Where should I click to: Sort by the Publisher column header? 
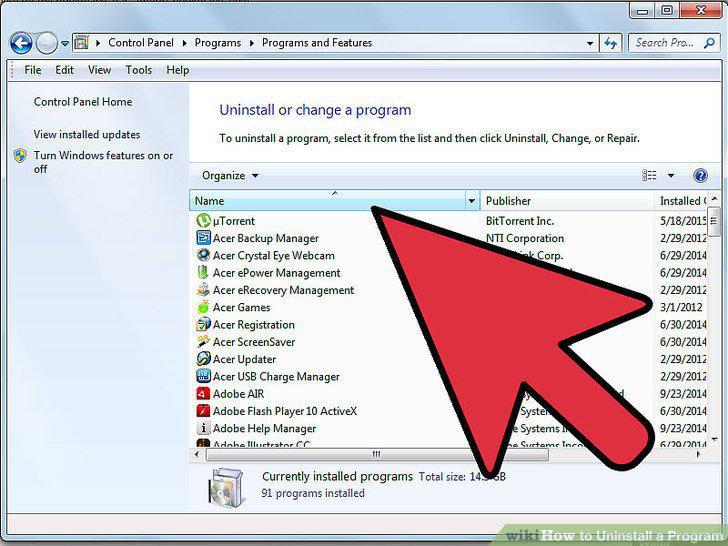click(567, 201)
